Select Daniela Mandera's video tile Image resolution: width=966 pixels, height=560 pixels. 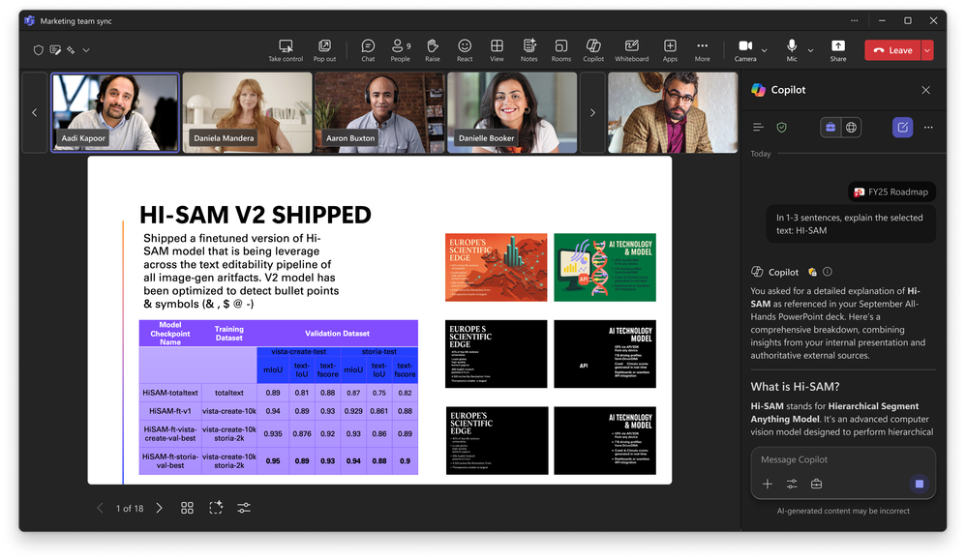coord(247,112)
